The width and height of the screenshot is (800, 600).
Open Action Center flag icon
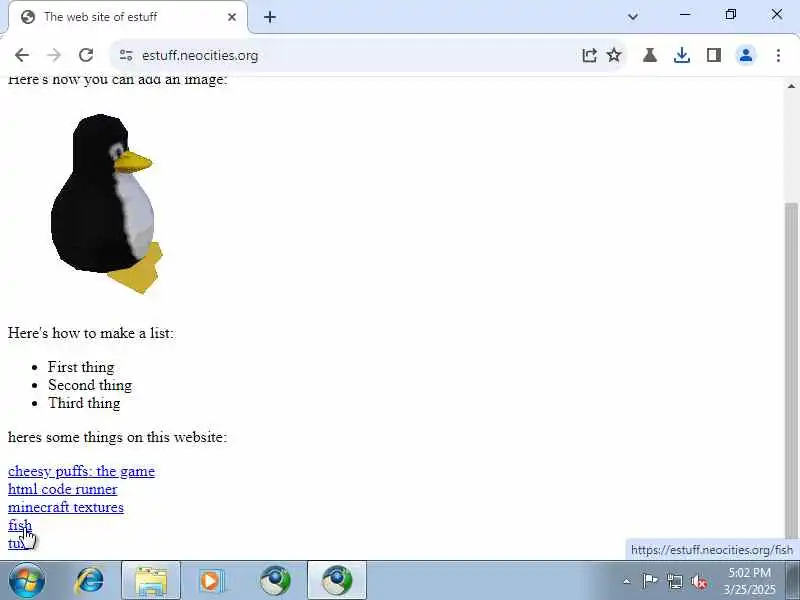(650, 581)
